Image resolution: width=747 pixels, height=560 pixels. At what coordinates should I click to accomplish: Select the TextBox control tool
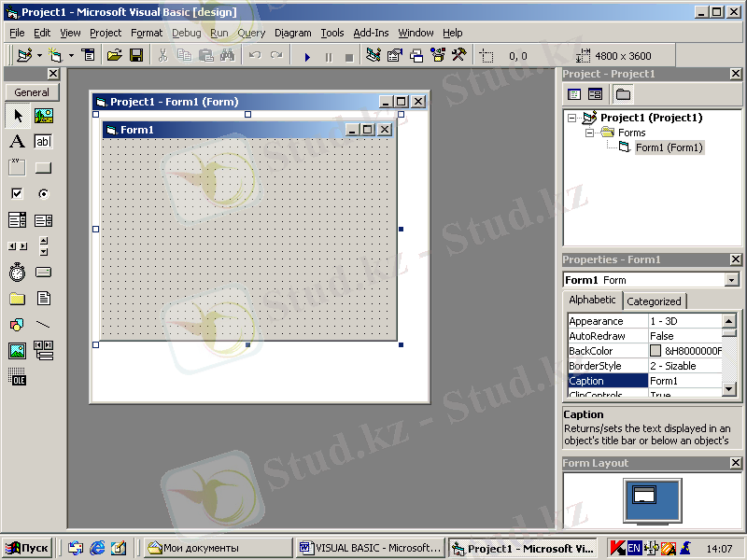43,142
